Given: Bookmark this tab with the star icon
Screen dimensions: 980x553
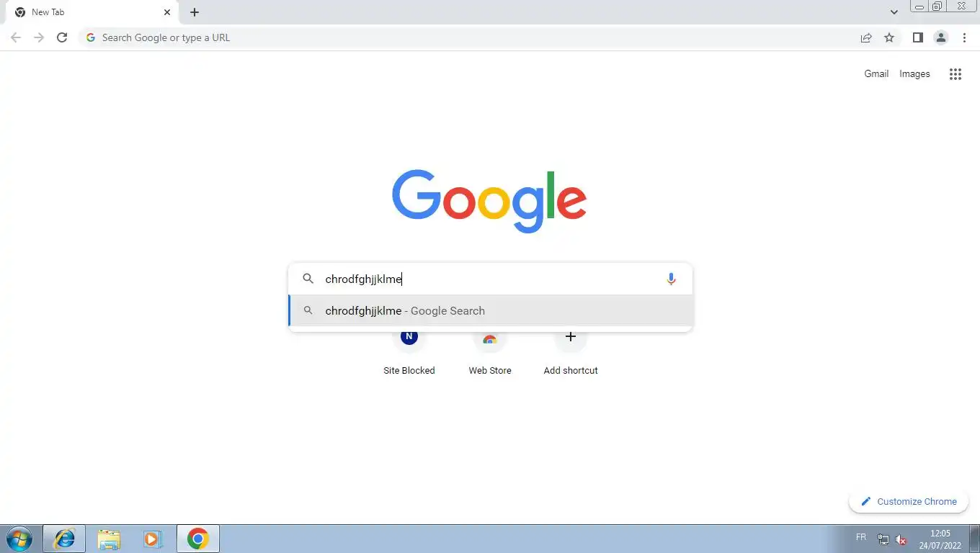Looking at the screenshot, I should click(889, 37).
